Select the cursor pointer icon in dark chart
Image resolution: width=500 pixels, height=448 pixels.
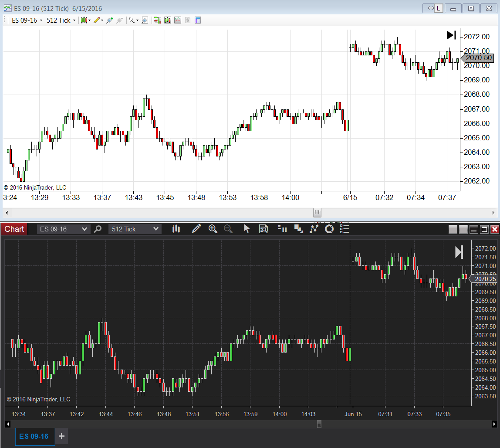[x=247, y=229]
